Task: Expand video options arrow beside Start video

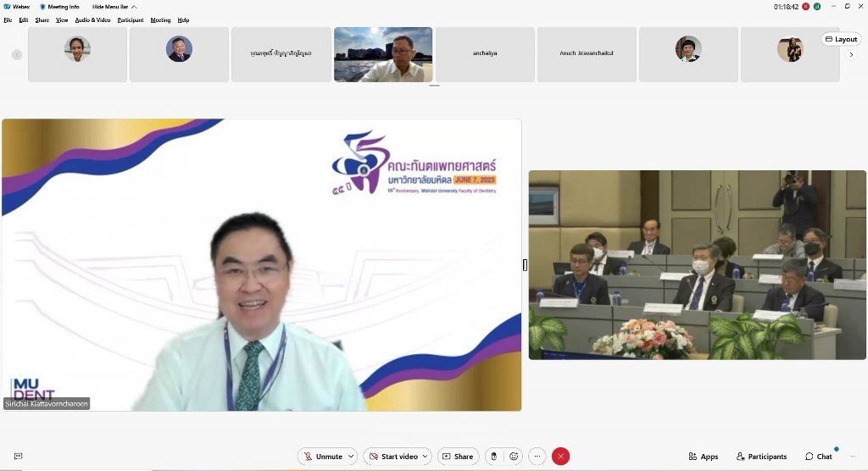Action: coord(426,457)
